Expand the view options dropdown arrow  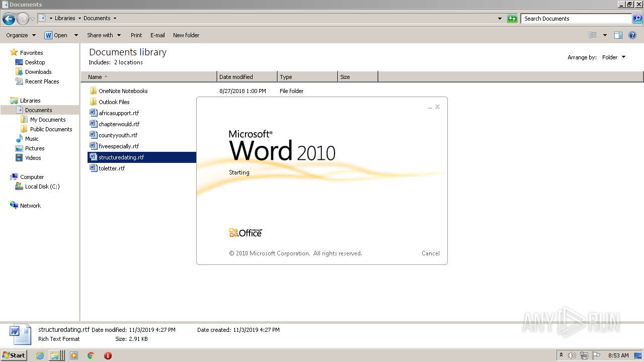coord(605,35)
